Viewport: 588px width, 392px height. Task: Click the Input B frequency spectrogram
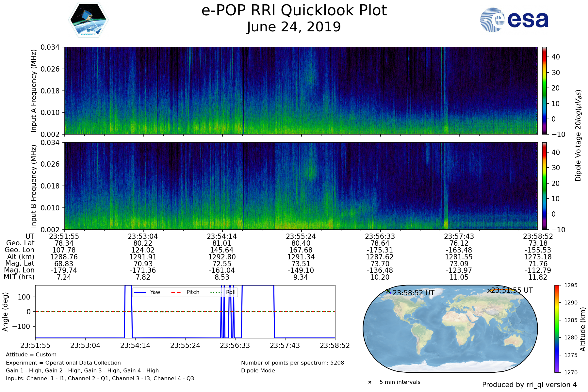pyautogui.click(x=301, y=186)
